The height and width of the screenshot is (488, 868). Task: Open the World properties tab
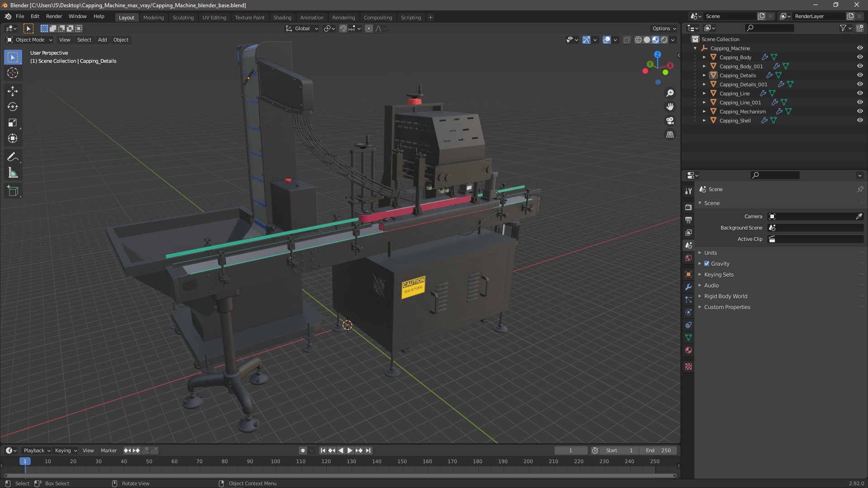[689, 258]
